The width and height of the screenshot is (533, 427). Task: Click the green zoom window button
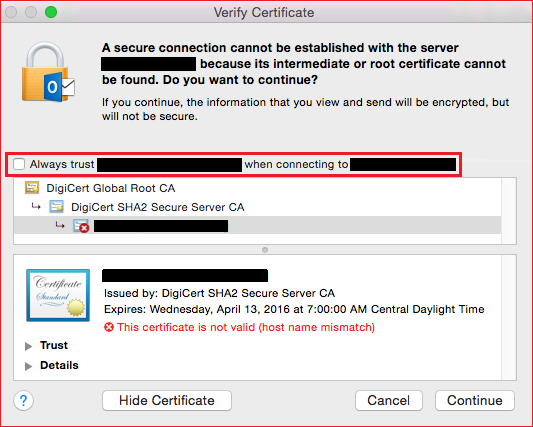(51, 12)
